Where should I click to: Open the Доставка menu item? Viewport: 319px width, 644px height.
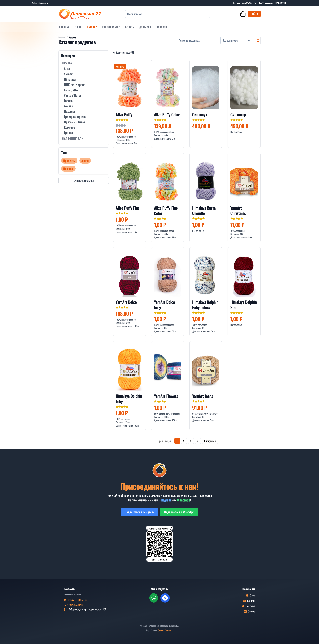145,27
